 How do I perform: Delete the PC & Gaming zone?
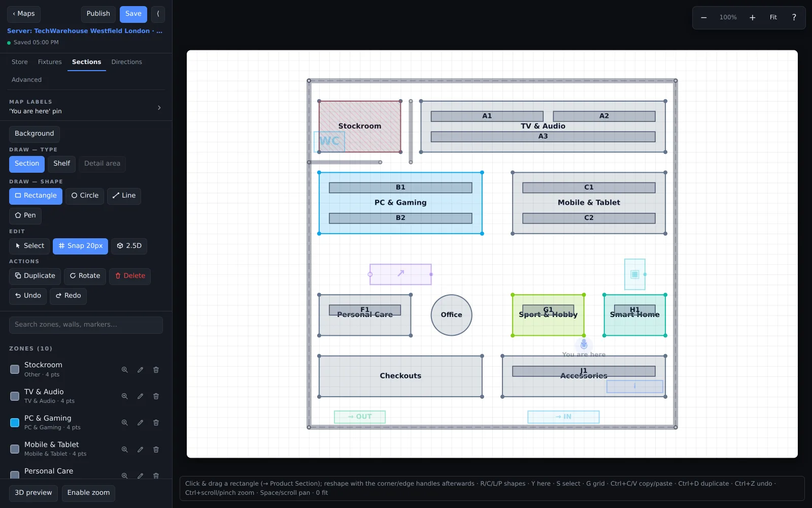coord(156,423)
